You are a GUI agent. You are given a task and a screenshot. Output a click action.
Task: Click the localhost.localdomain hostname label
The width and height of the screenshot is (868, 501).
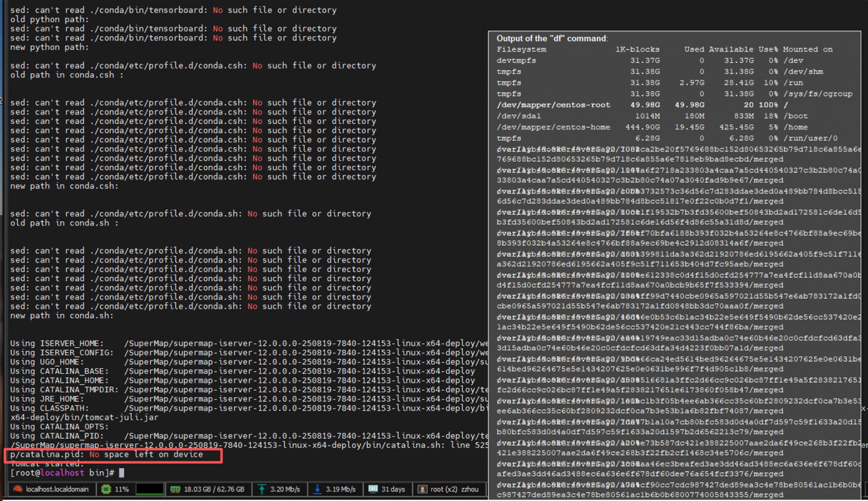click(x=57, y=489)
